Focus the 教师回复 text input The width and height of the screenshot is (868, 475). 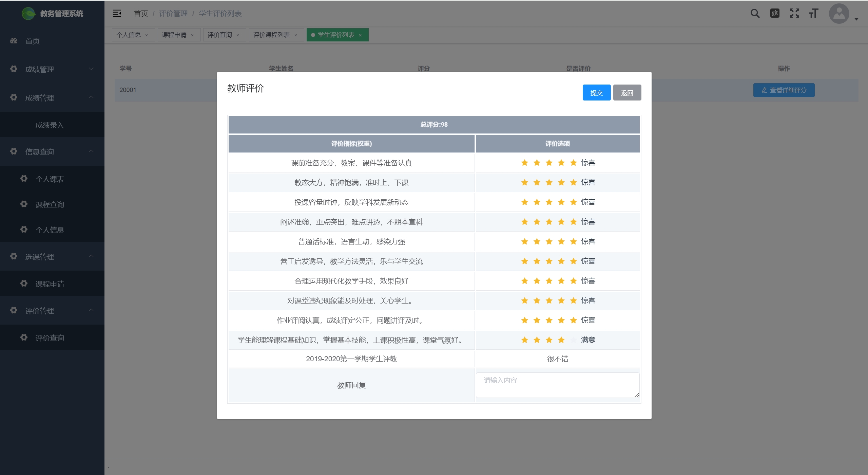557,385
